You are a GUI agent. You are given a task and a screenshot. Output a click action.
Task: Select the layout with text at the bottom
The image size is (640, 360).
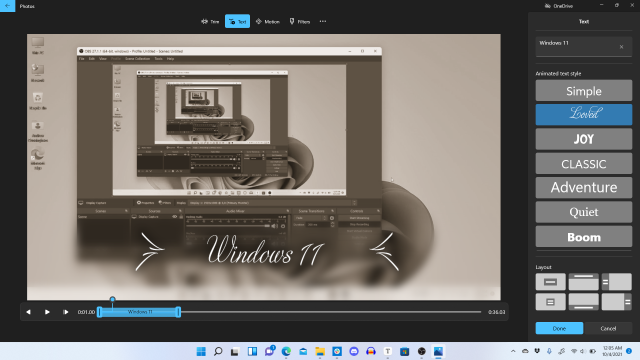pos(584,302)
